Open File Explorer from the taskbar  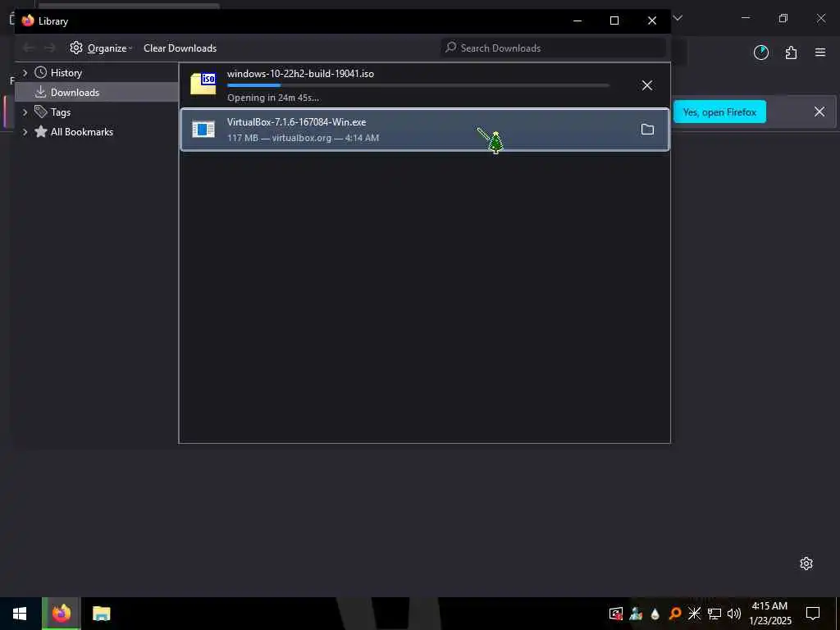(x=101, y=614)
